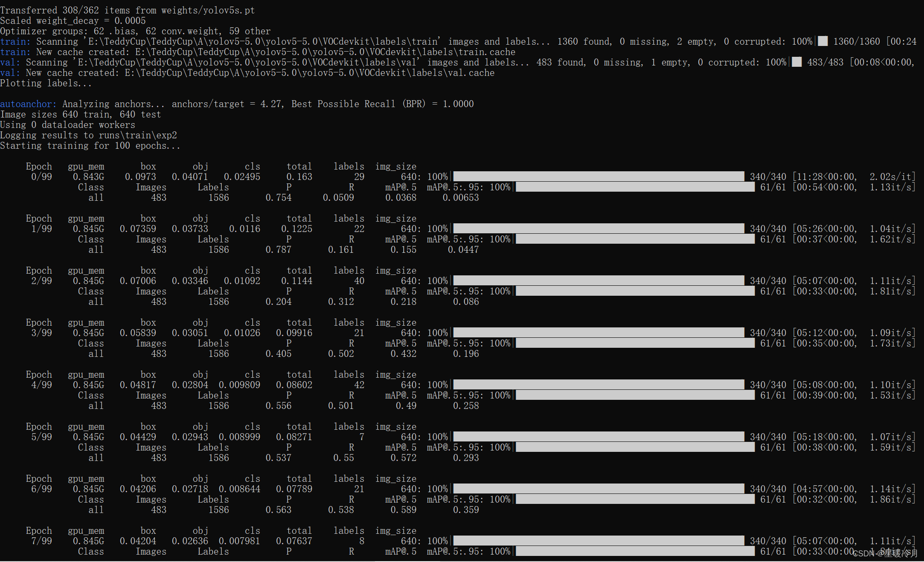The width and height of the screenshot is (924, 562).
Task: Click the blue 'autoanchor:' label
Action: 28,104
